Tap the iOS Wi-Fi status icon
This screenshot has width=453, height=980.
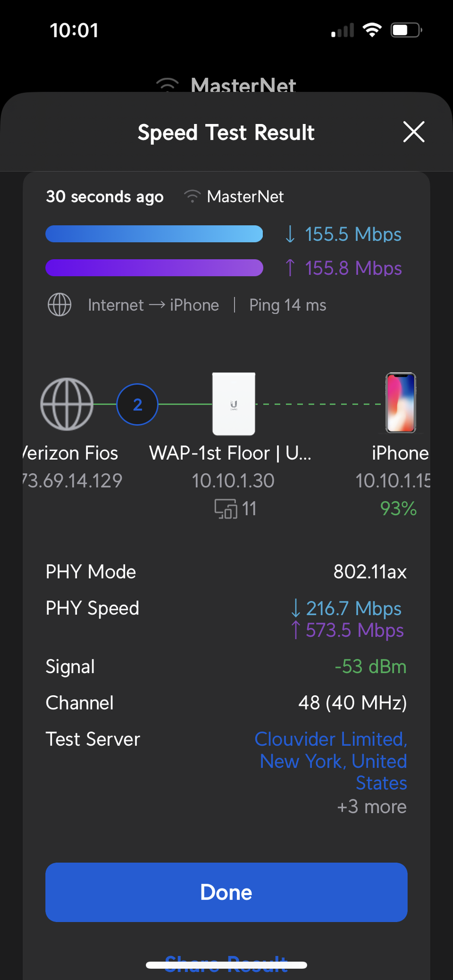[x=372, y=30]
